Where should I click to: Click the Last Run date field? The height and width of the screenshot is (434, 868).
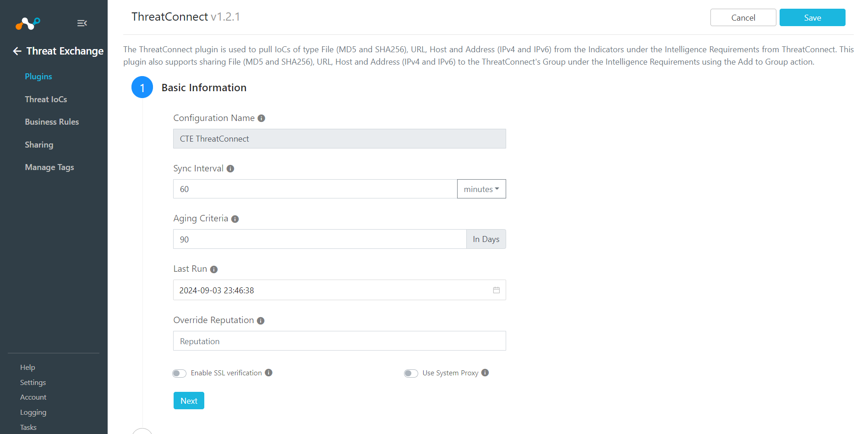(339, 290)
